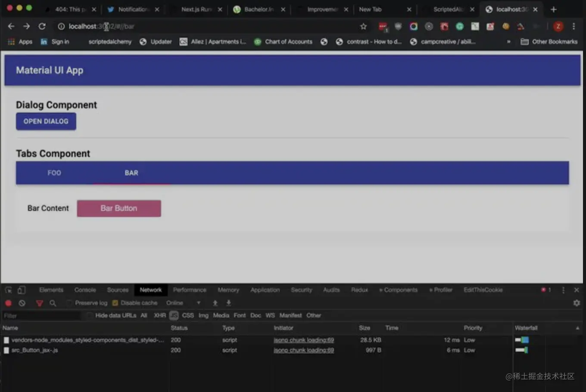Show the DevTools error count indicator

[546, 290]
